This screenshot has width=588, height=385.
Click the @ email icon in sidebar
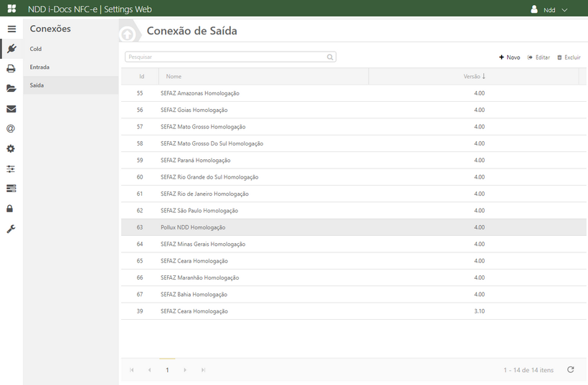click(x=11, y=129)
